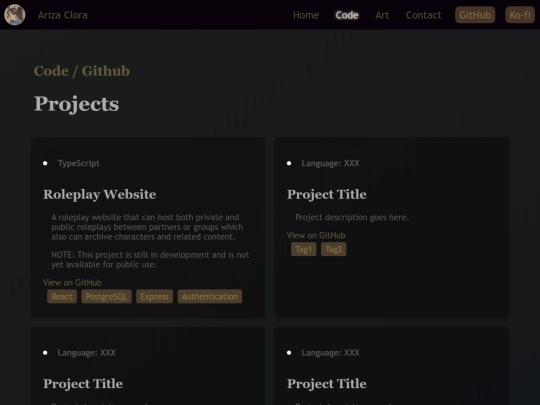Click the NOTE about project in development

tap(150, 260)
